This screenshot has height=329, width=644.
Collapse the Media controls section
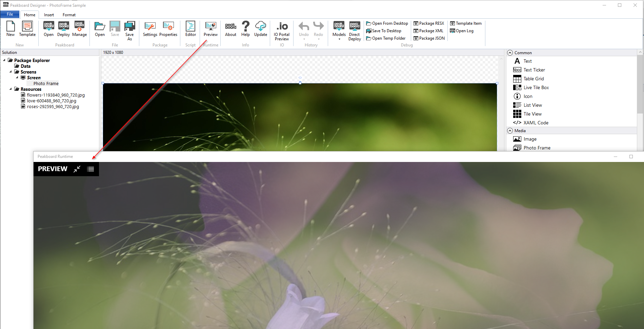click(510, 131)
